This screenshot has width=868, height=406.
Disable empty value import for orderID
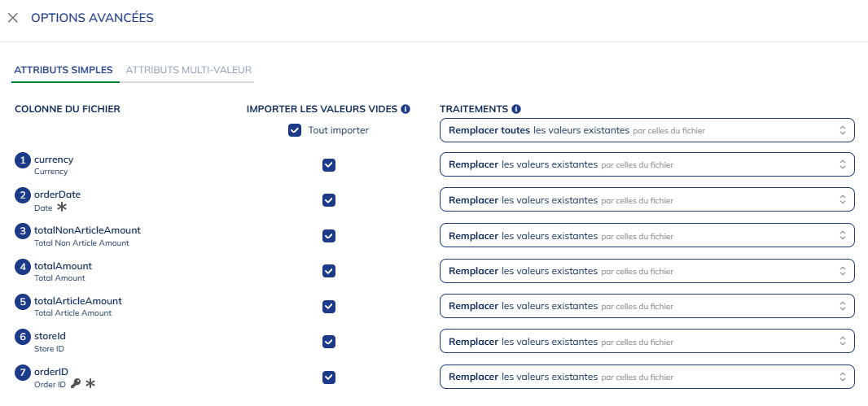pyautogui.click(x=329, y=377)
